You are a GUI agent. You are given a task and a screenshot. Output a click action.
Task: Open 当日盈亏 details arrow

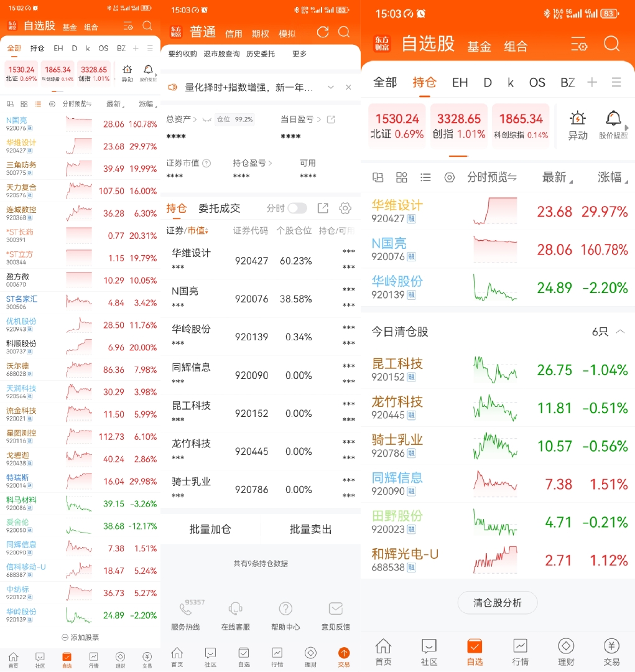[x=319, y=119]
